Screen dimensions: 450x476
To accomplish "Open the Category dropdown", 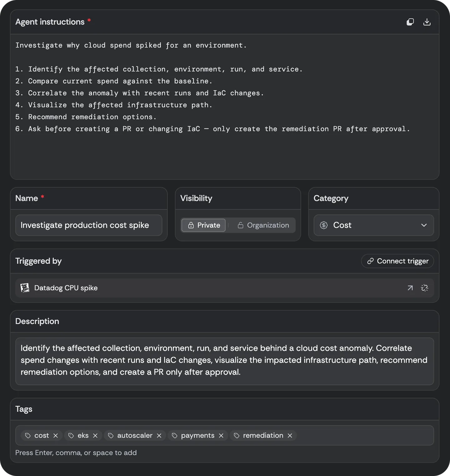I will tap(374, 225).
